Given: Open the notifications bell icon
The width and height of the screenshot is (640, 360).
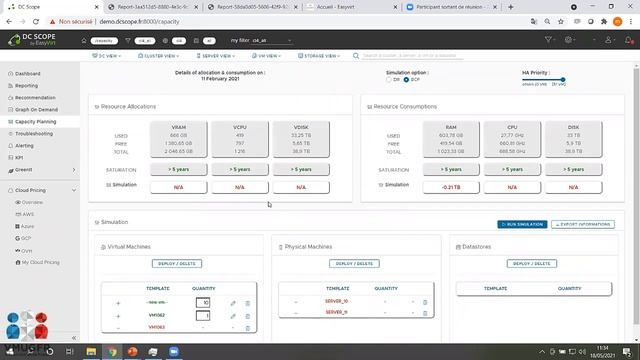Looking at the screenshot, I should 629,40.
